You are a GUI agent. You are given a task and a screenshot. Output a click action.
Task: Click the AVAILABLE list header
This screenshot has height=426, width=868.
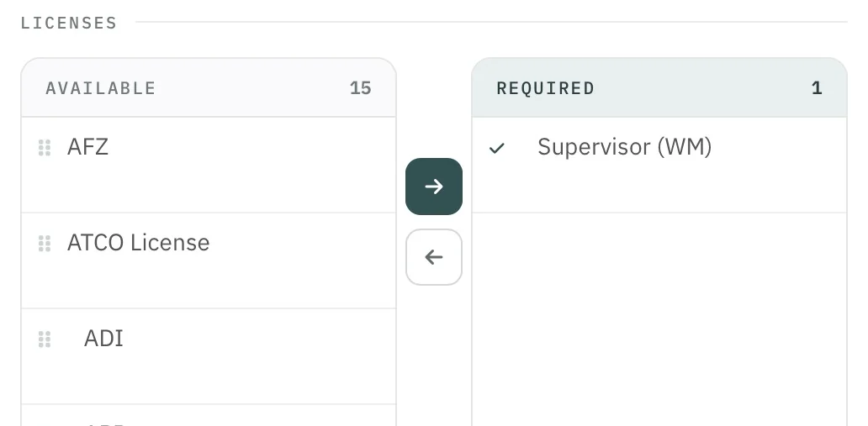pyautogui.click(x=209, y=88)
